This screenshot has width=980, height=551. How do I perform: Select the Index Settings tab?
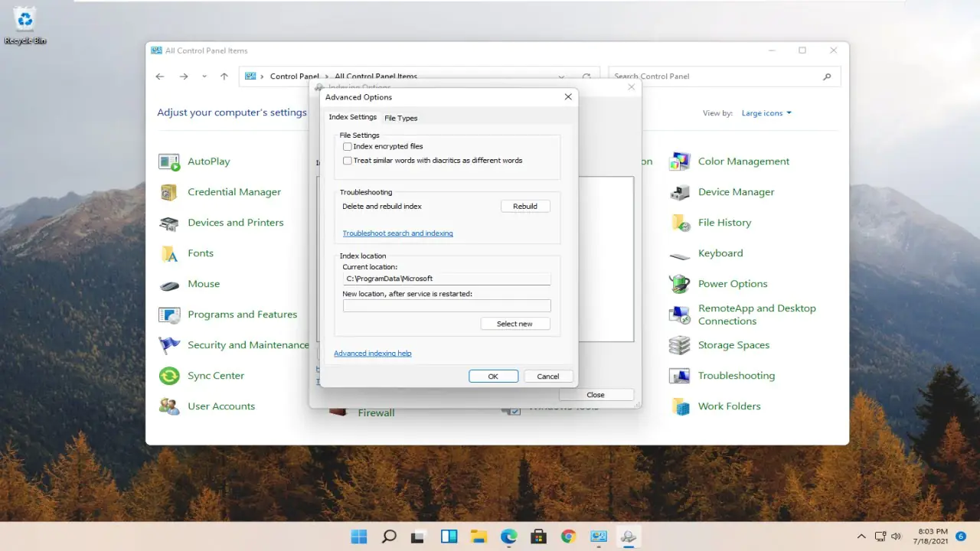[x=352, y=117]
